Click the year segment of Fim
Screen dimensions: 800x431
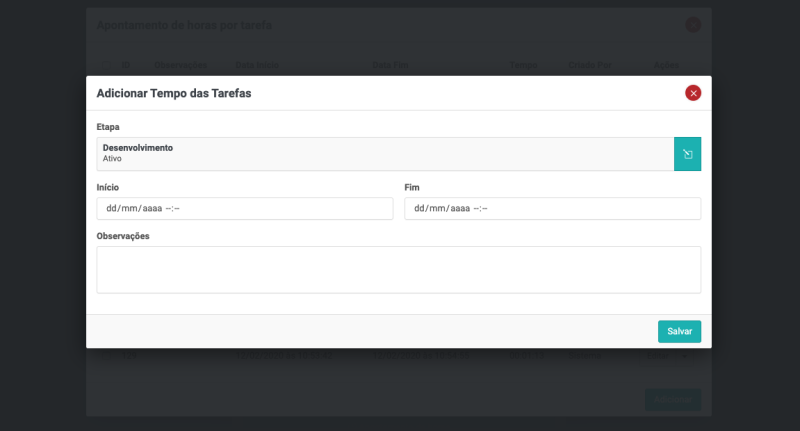click(x=458, y=208)
